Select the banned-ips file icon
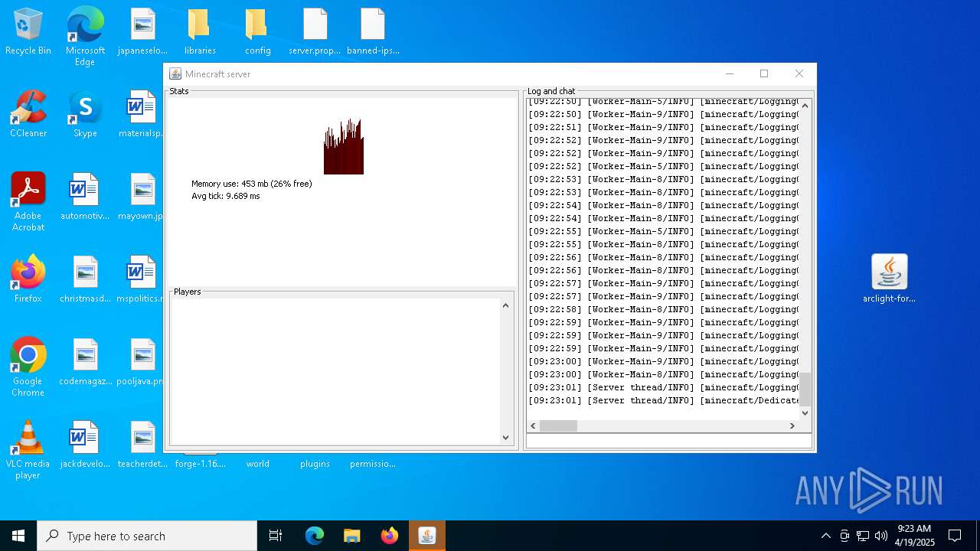 click(373, 31)
